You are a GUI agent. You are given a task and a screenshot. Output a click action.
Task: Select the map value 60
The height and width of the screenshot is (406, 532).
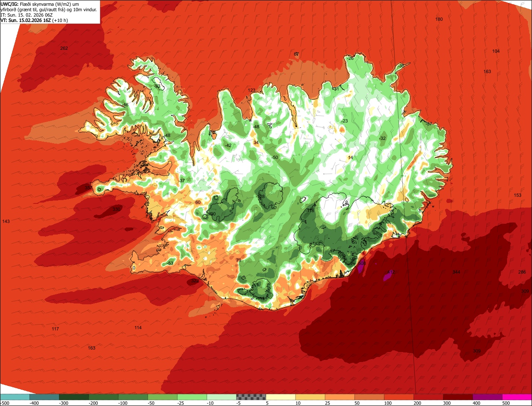coord(198,202)
